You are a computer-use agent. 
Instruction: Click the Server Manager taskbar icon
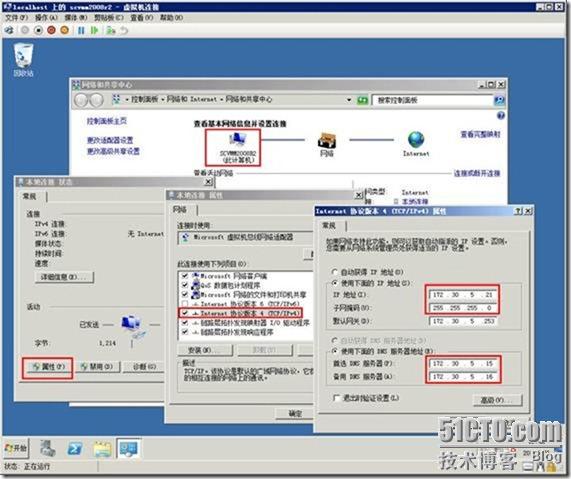pyautogui.click(x=47, y=448)
